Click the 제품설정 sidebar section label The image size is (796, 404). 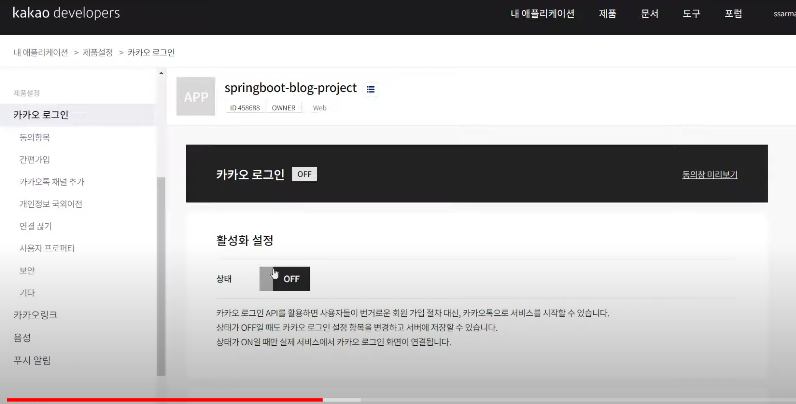pyautogui.click(x=26, y=93)
